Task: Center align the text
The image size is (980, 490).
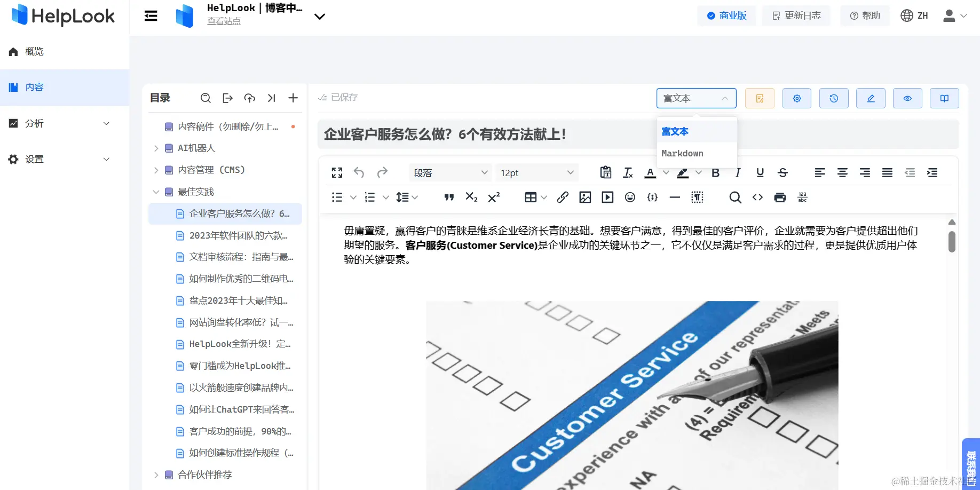Action: click(x=842, y=172)
